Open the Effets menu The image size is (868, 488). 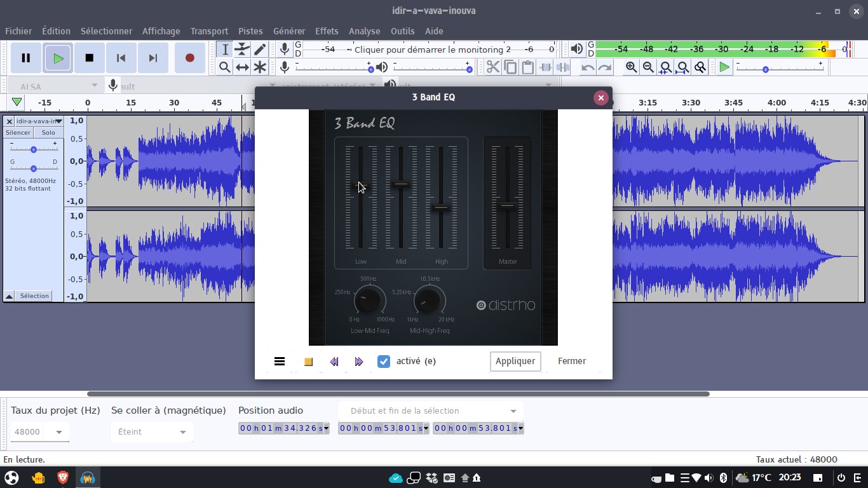coord(327,31)
